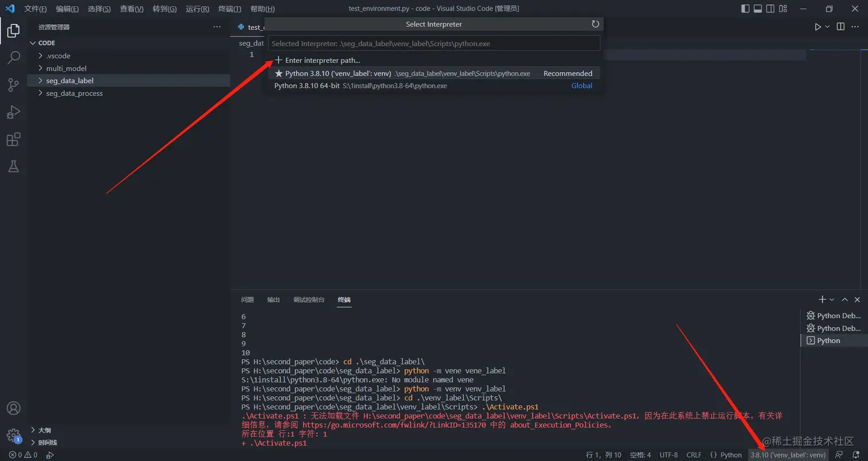Click 空格: 4 indentation setting
Image resolution: width=868 pixels, height=461 pixels.
pos(640,455)
